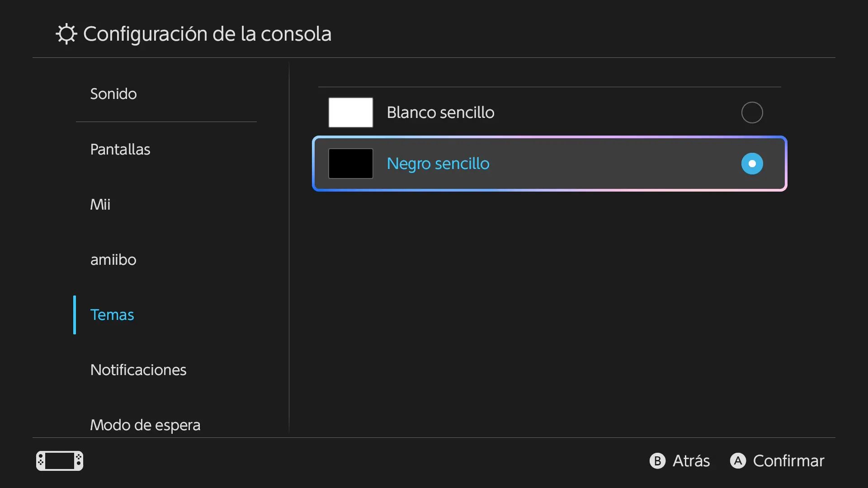Click the Confirmar button label

788,461
